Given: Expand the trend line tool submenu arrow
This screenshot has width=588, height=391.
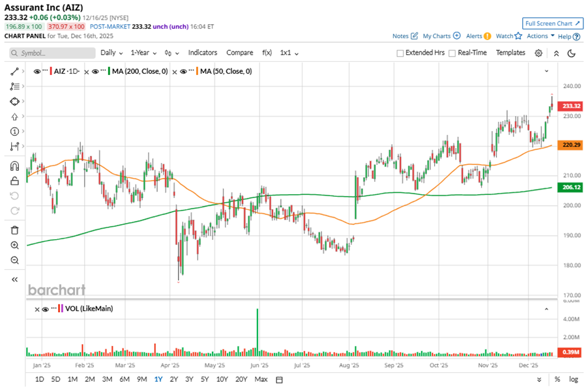Looking at the screenshot, I should coord(23,71).
